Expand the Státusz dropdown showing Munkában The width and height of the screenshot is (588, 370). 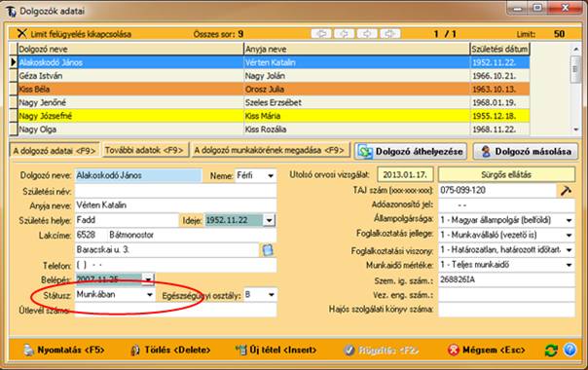pyautogui.click(x=150, y=295)
